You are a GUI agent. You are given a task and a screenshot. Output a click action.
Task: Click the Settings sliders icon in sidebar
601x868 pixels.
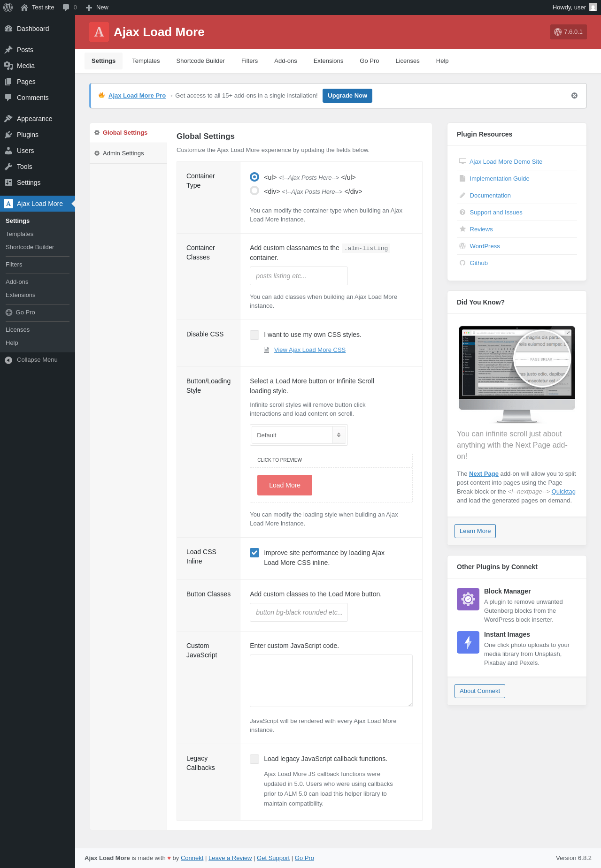[x=8, y=183]
